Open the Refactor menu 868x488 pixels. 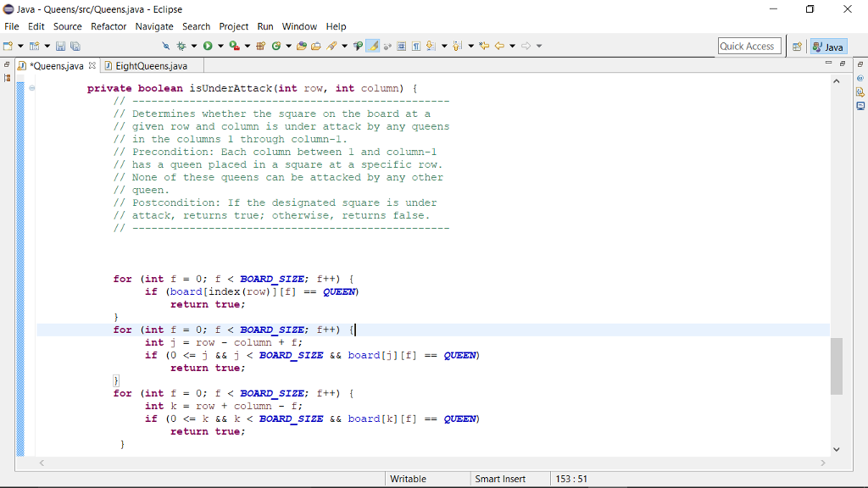[x=108, y=26]
